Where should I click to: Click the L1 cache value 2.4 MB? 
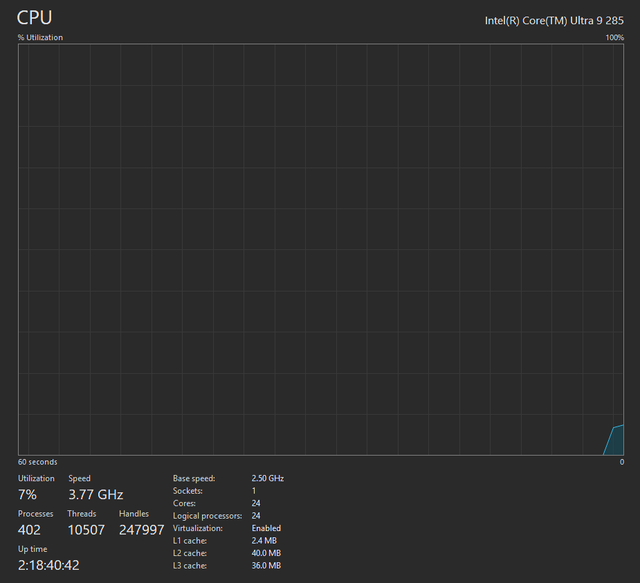264,541
